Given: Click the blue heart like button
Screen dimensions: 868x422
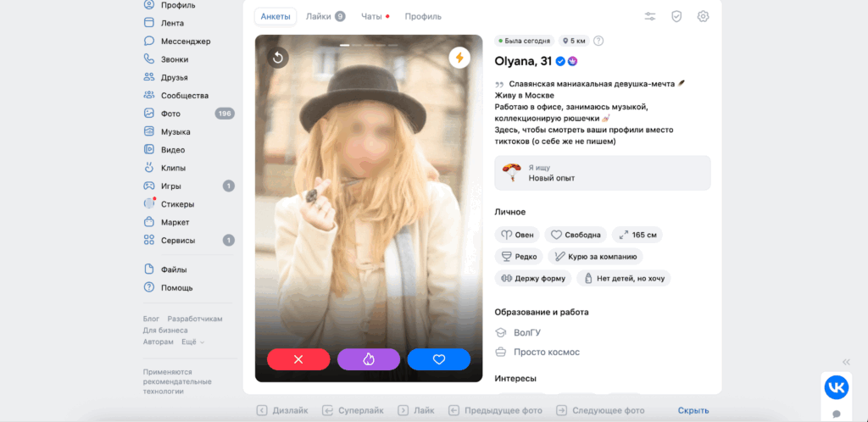Looking at the screenshot, I should click(x=438, y=359).
